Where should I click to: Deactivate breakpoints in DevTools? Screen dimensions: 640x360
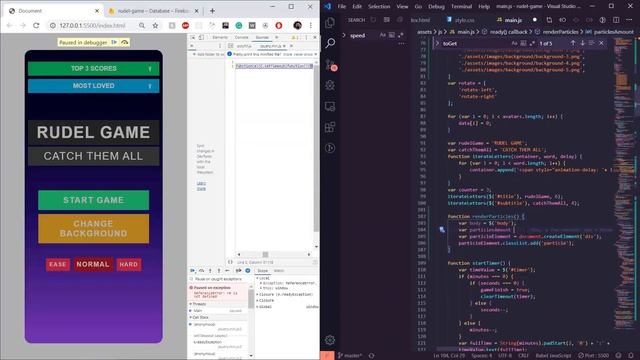click(x=238, y=271)
